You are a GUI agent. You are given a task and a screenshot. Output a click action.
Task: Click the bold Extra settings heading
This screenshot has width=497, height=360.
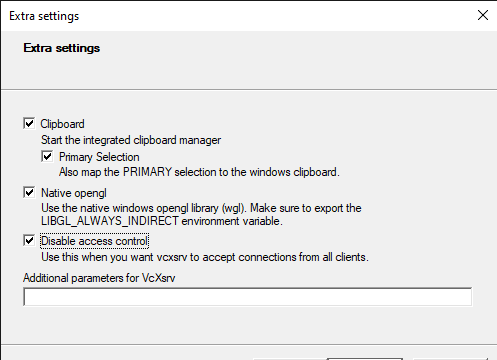click(x=62, y=48)
